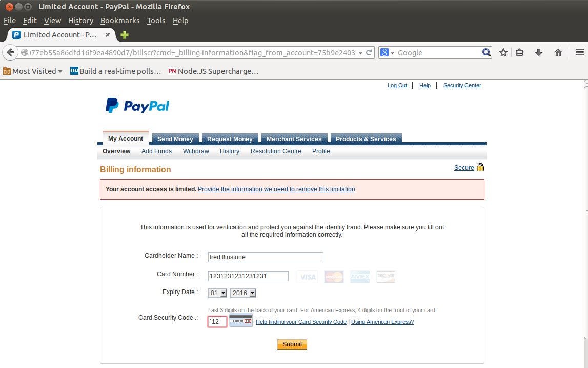Reload the page with the refresh icon

pos(369,52)
